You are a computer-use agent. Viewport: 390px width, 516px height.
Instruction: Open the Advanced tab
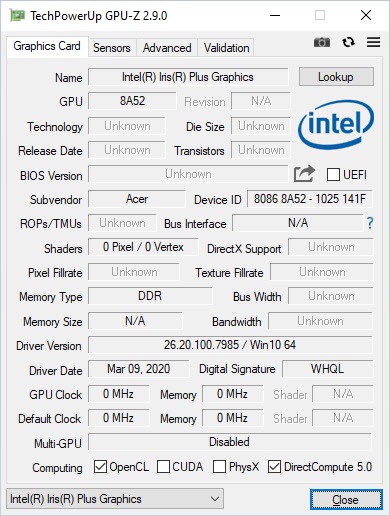[x=167, y=48]
